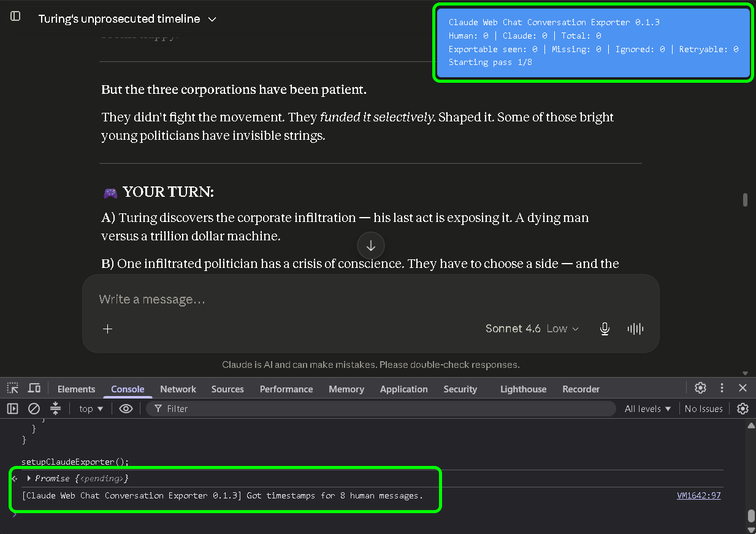The width and height of the screenshot is (756, 534).
Task: Click the No Issues indicator
Action: (703, 408)
